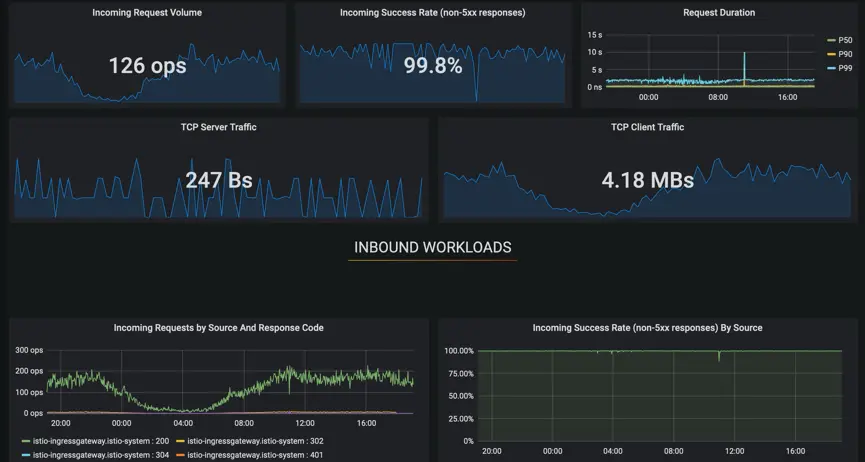This screenshot has height=462, width=865.
Task: Click the P50 green legend color swatch
Action: coord(831,40)
